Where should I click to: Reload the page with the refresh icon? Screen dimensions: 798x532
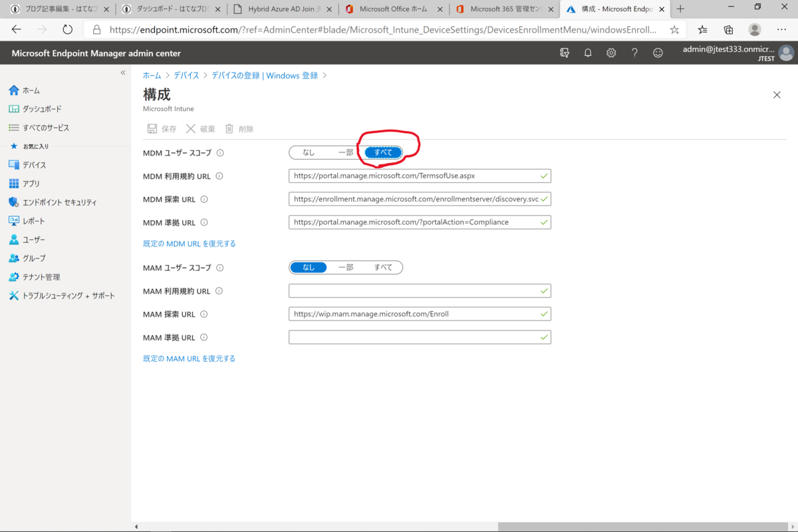(67, 30)
